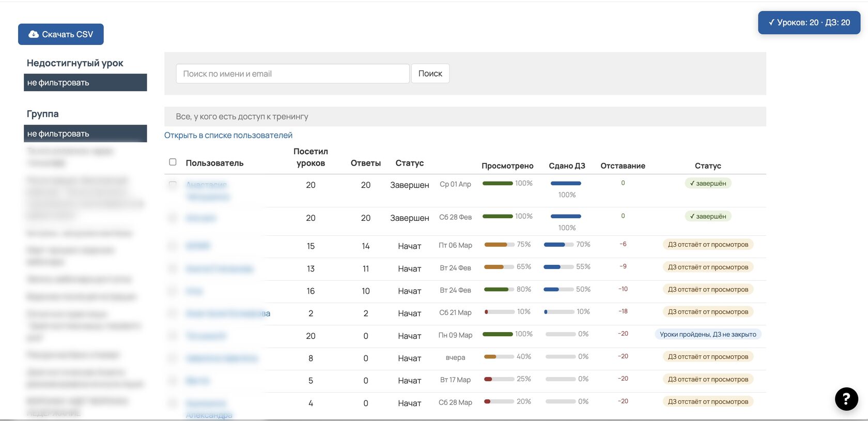Check the checkbox of the row dated Пт 06 Мар
This screenshot has height=421, width=868.
pos(173,245)
